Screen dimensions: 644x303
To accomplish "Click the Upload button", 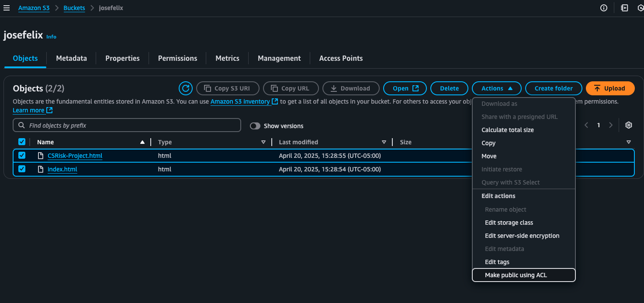I will click(x=610, y=88).
